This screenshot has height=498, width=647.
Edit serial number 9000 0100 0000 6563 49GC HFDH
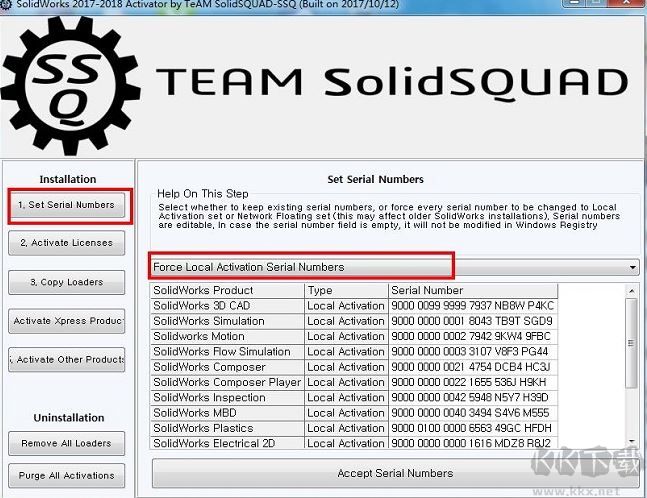coord(473,428)
